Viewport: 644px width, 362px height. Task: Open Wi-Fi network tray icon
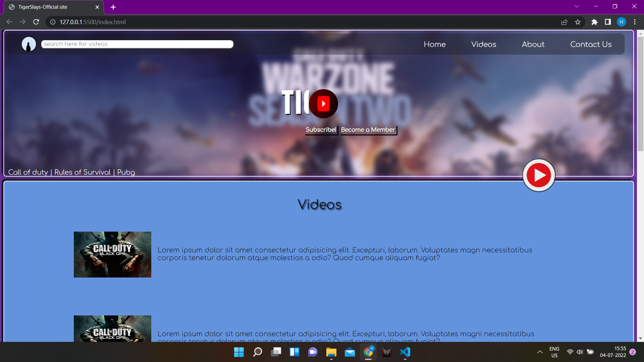(570, 352)
